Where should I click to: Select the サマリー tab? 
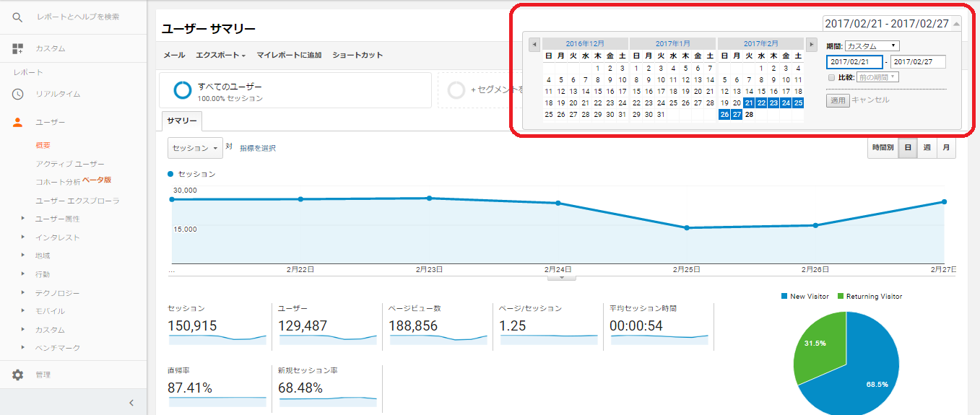point(182,121)
